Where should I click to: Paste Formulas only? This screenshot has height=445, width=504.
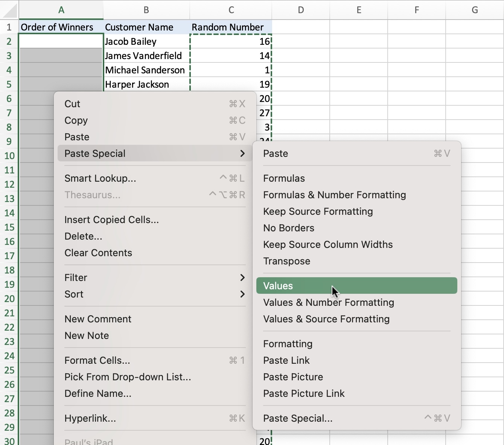[357, 178]
